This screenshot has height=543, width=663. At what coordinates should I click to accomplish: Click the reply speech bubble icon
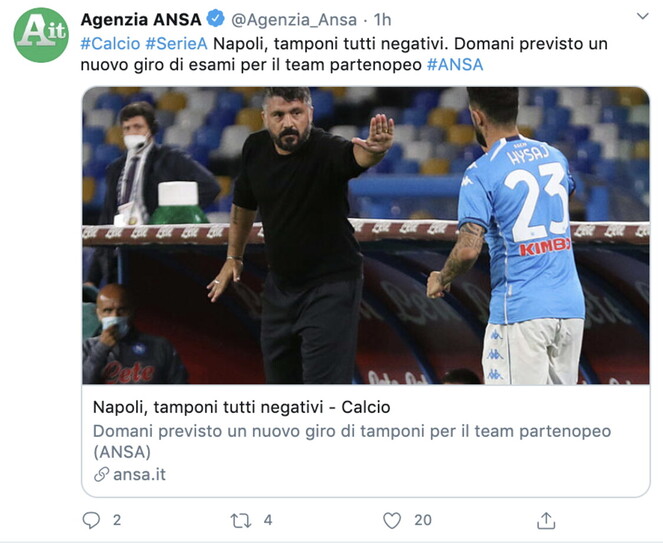[91, 520]
